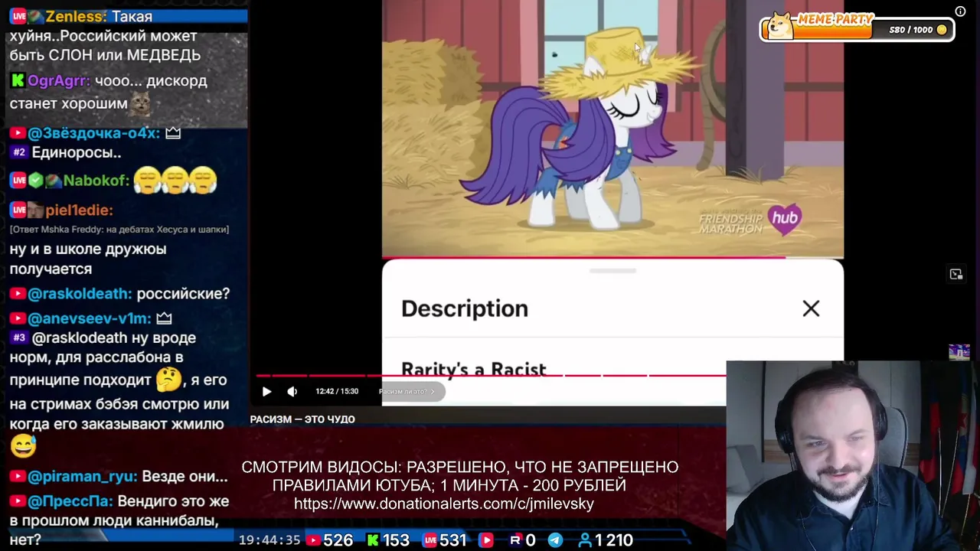This screenshot has height=551, width=980.
Task: Select the OgrAgrr chat username
Action: pyautogui.click(x=59, y=80)
